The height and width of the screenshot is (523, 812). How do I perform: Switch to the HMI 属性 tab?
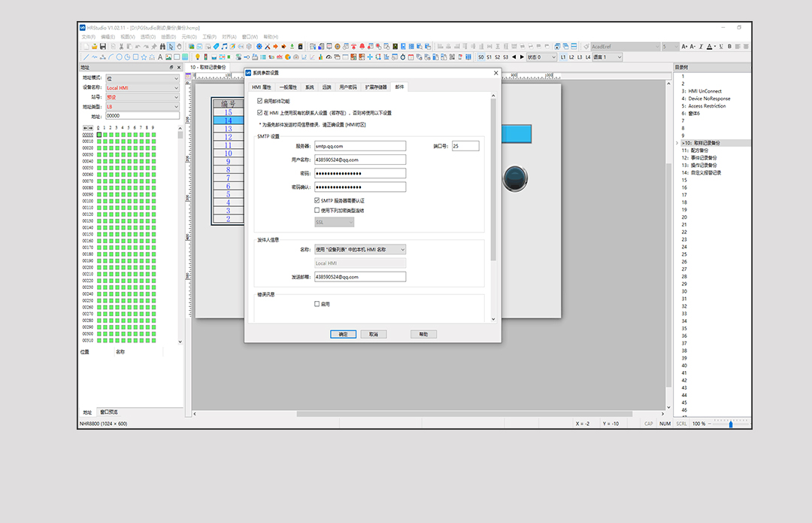point(262,87)
